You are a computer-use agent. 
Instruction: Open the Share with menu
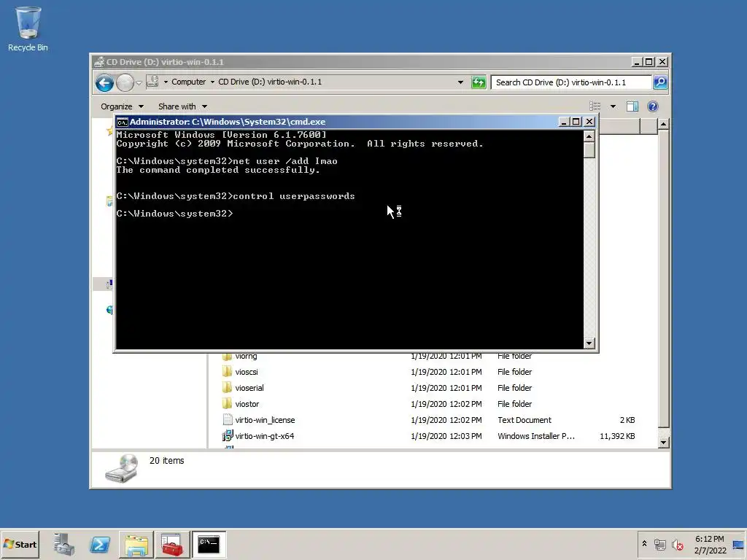(x=182, y=106)
